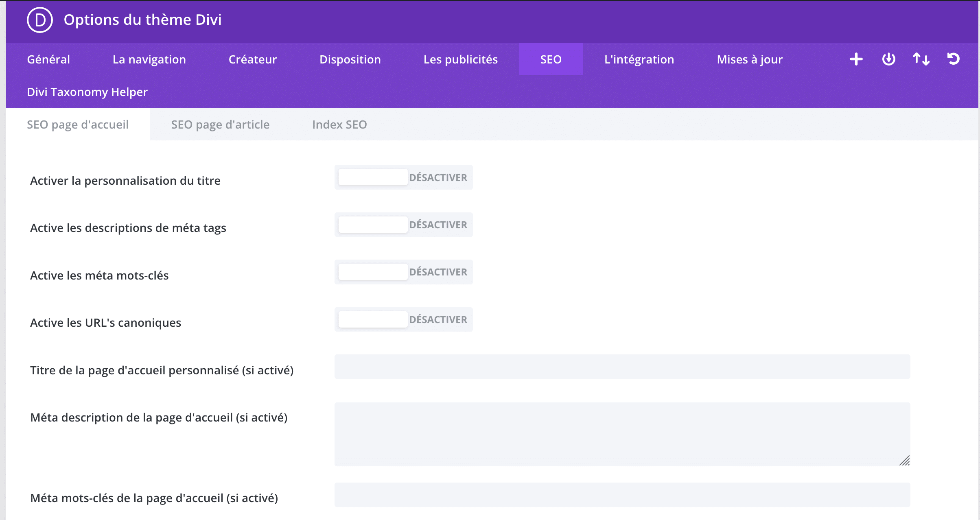Switch to the Disposition tab

coord(350,59)
